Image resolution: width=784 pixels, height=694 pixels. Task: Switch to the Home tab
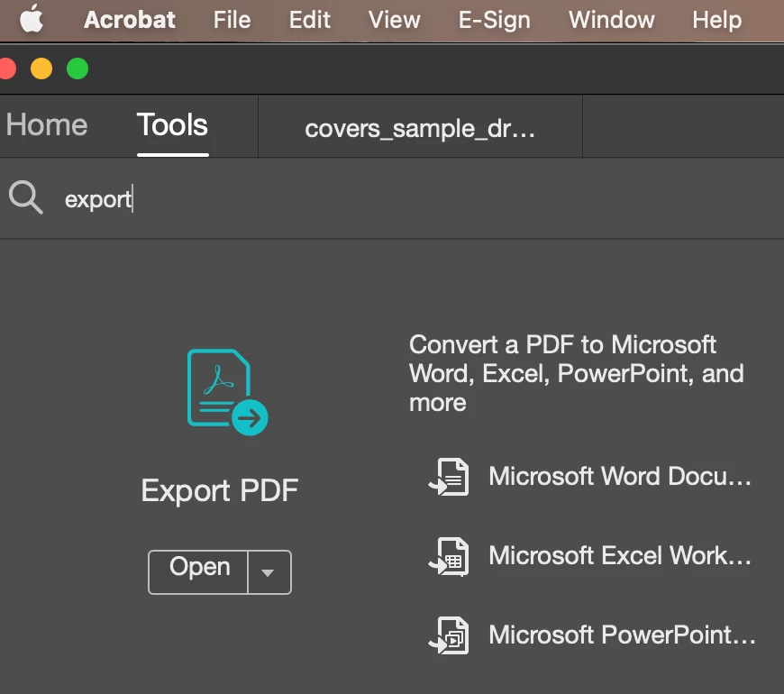point(47,124)
